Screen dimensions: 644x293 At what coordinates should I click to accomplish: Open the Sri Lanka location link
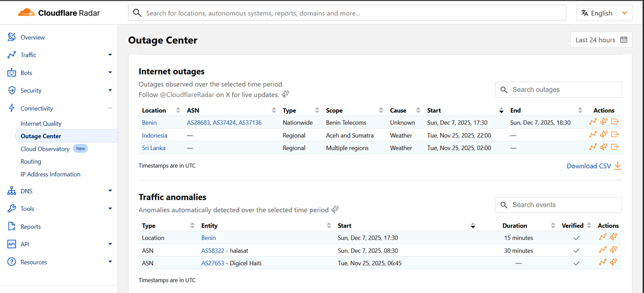point(153,148)
